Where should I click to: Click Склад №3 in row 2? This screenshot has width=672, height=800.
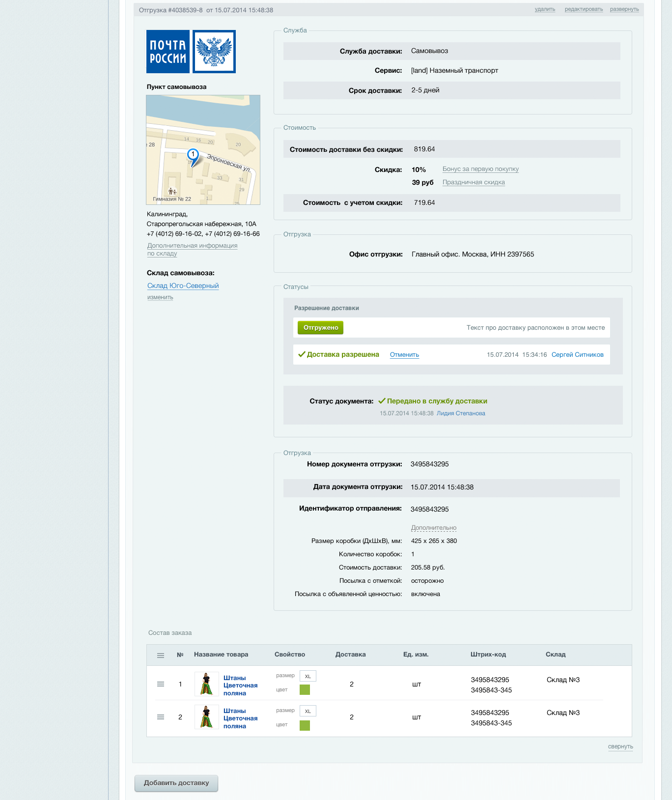[563, 713]
